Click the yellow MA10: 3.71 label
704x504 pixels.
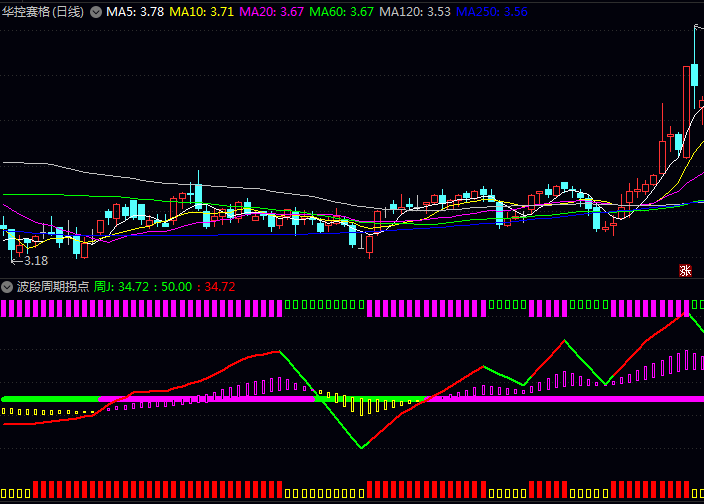tap(202, 12)
